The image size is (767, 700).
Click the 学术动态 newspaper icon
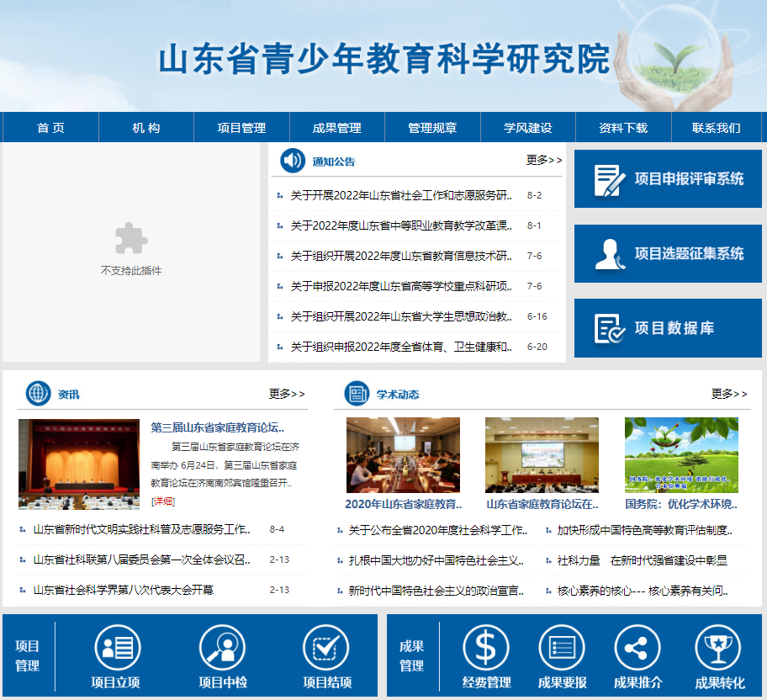pos(357,393)
